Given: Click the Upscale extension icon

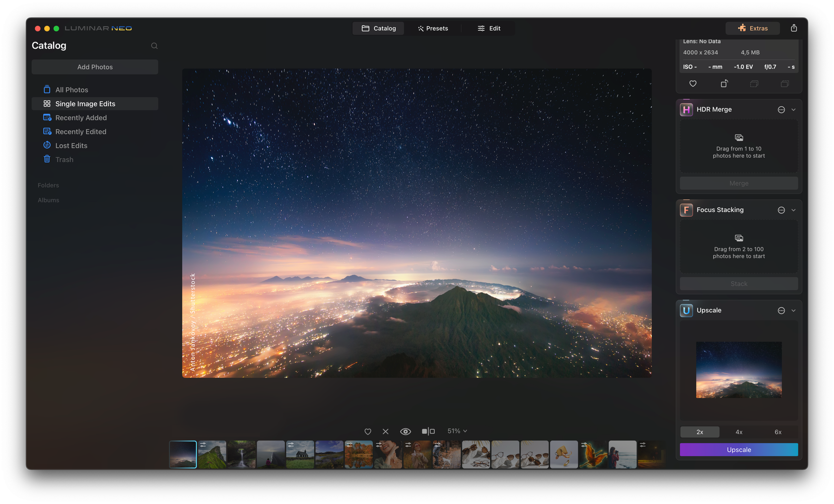Looking at the screenshot, I should pyautogui.click(x=686, y=310).
